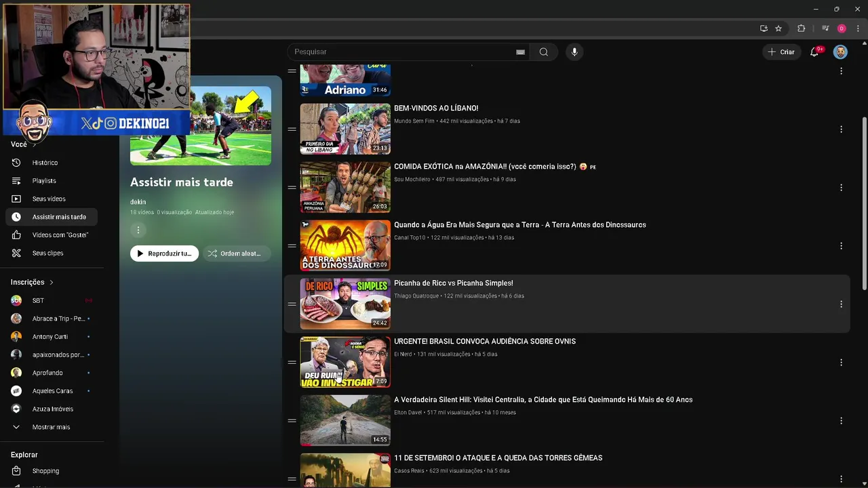The height and width of the screenshot is (488, 868).
Task: Click the Criar button
Action: pos(781,52)
